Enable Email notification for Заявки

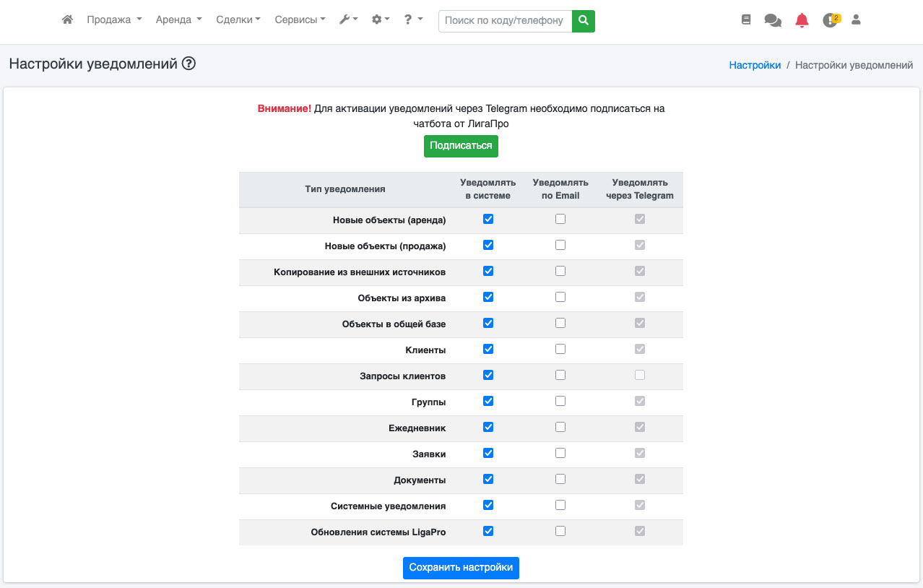point(560,453)
